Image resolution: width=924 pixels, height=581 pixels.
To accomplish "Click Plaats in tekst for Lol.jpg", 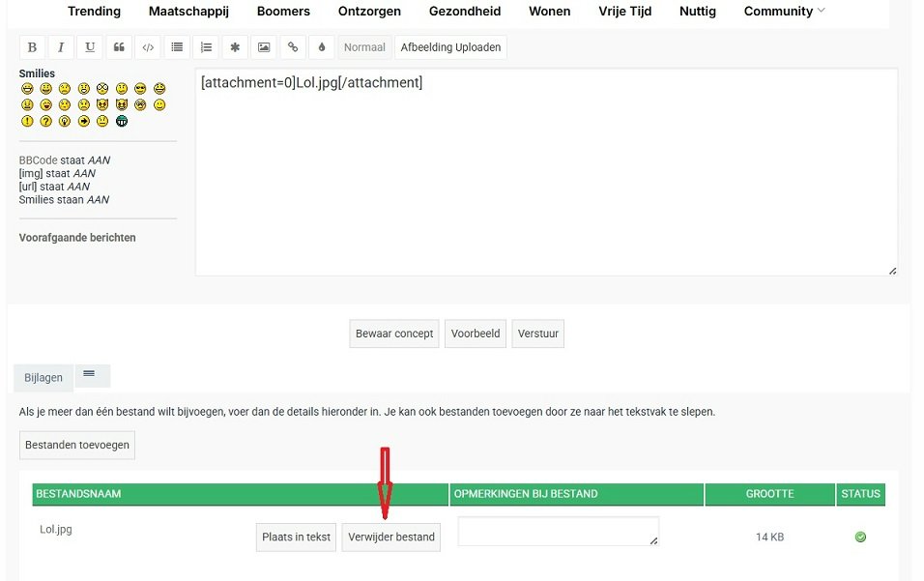I will point(297,537).
